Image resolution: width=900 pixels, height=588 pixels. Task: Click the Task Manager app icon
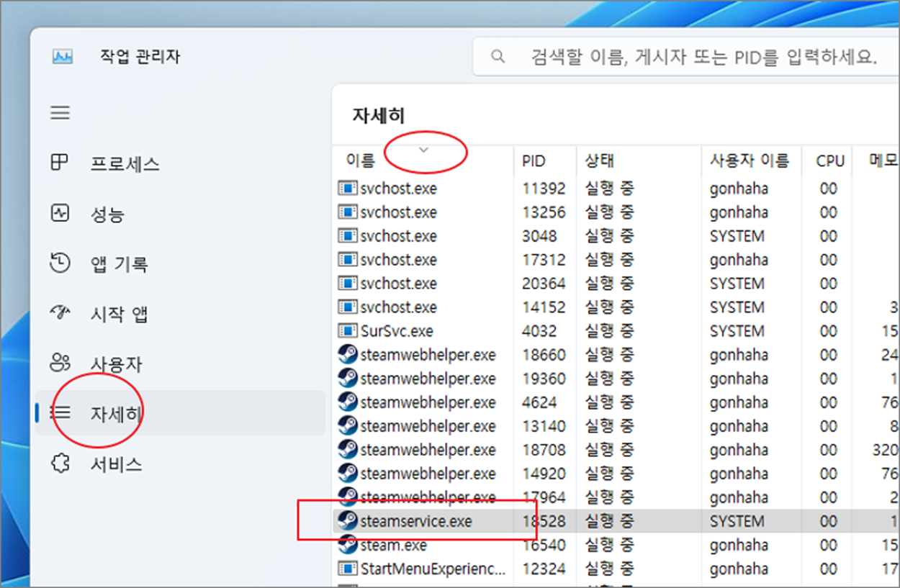pyautogui.click(x=63, y=57)
